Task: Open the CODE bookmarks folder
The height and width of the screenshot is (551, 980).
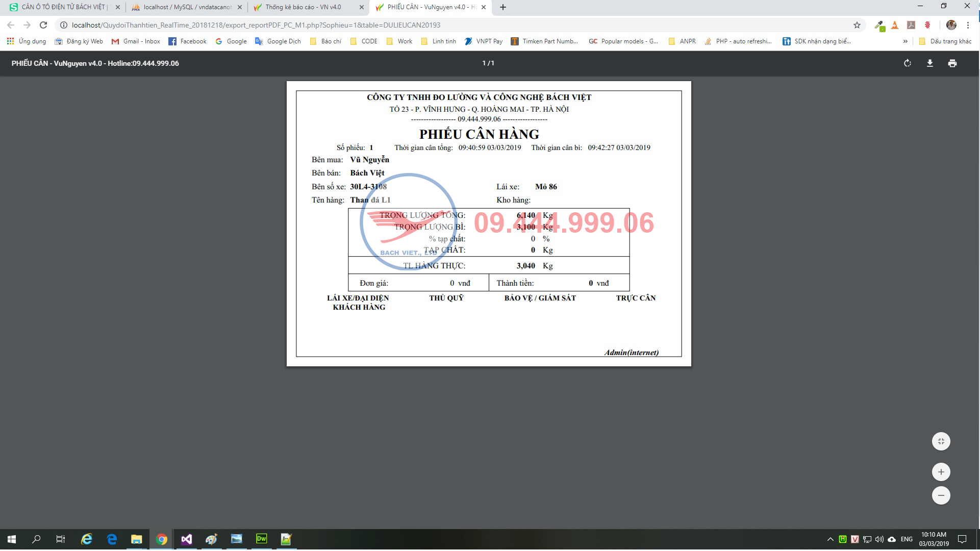Action: [364, 41]
